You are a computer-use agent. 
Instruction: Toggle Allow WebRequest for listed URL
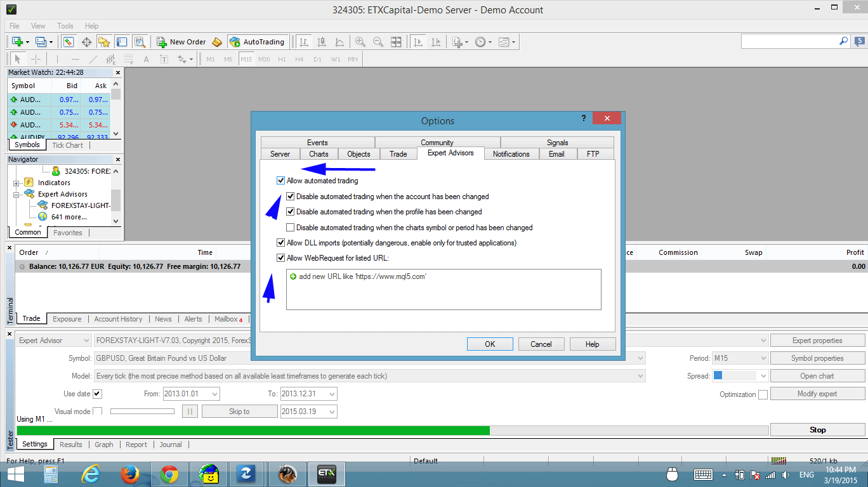[x=281, y=258]
